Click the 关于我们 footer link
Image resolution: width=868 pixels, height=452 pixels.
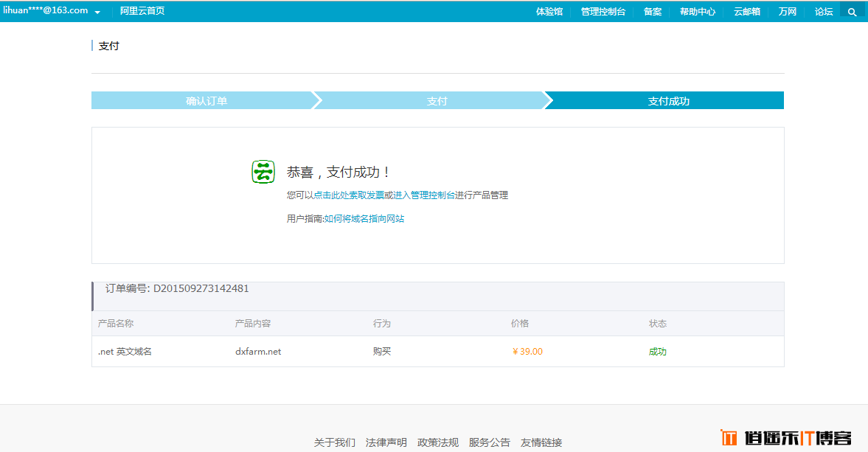(x=334, y=442)
